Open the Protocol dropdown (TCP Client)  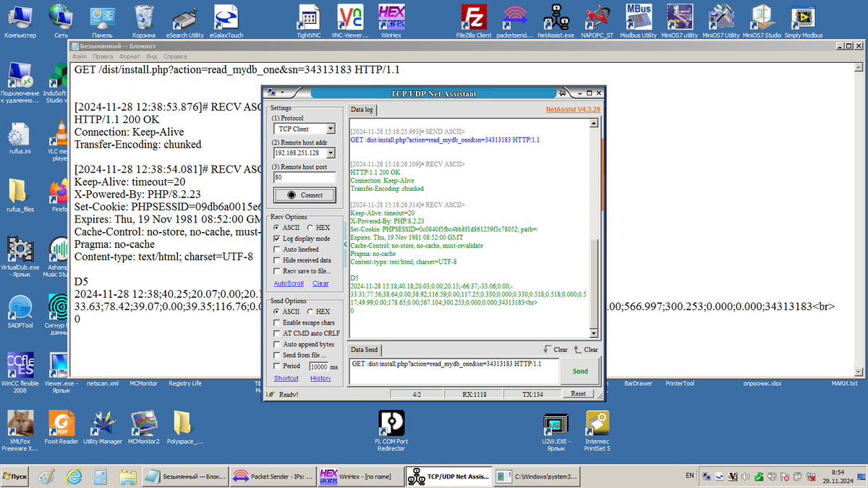point(331,129)
